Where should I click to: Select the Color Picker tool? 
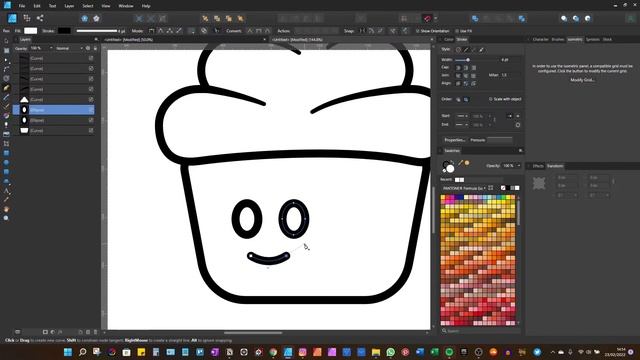pyautogui.click(x=6, y=200)
